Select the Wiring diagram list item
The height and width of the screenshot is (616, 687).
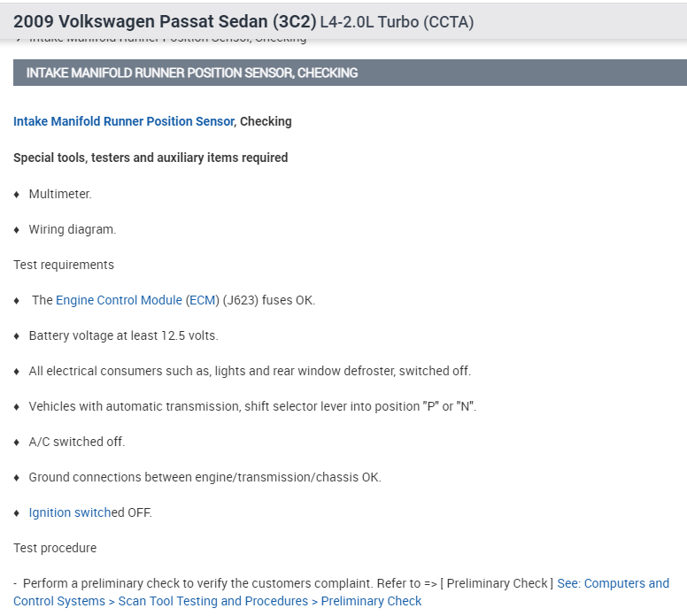pyautogui.click(x=73, y=229)
